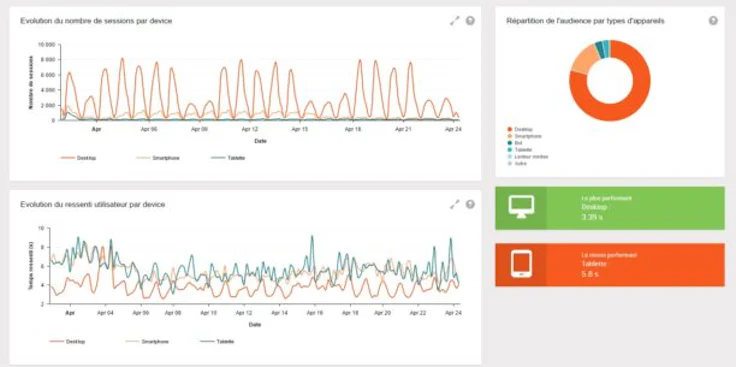Toggle Tablette entry in donut legend
The width and height of the screenshot is (736, 367).
tap(520, 150)
